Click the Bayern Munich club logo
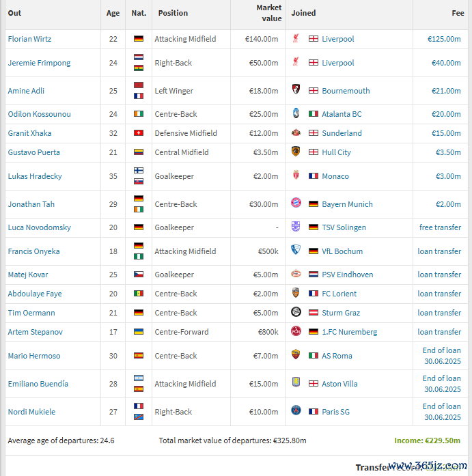 pos(296,203)
